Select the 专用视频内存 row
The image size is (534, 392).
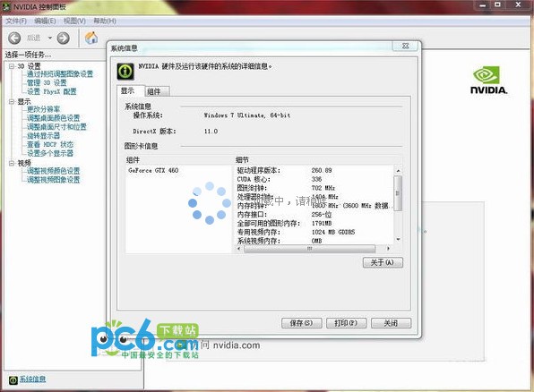pos(314,232)
